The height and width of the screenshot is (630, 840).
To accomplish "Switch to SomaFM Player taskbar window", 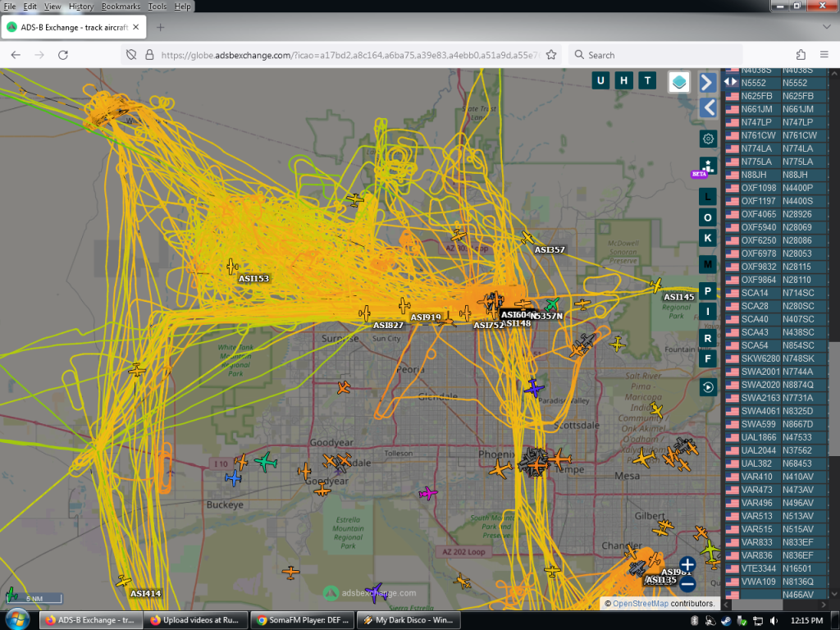I will (x=303, y=620).
